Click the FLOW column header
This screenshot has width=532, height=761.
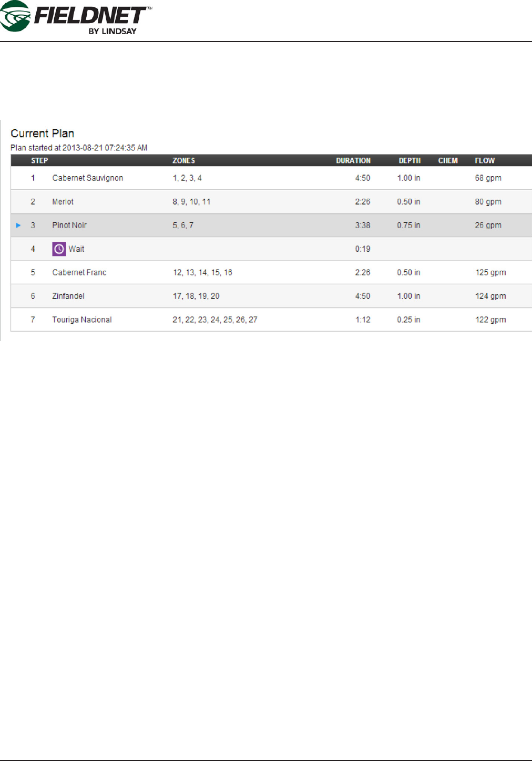tap(485, 161)
